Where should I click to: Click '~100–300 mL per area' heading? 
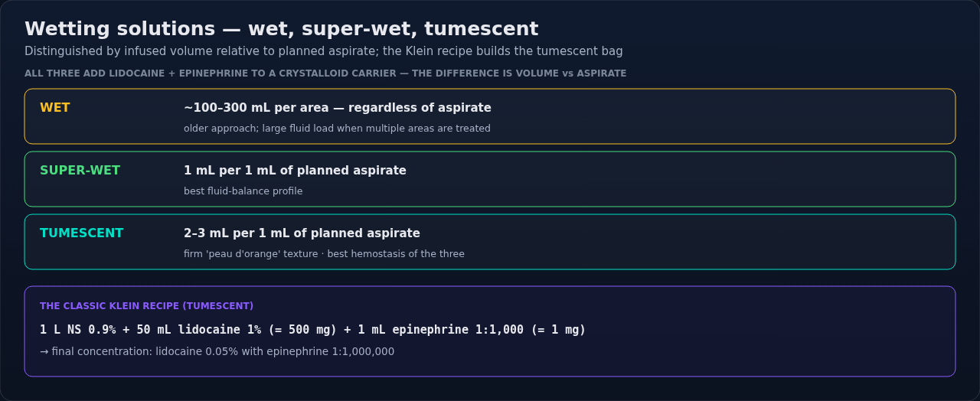[x=338, y=108]
